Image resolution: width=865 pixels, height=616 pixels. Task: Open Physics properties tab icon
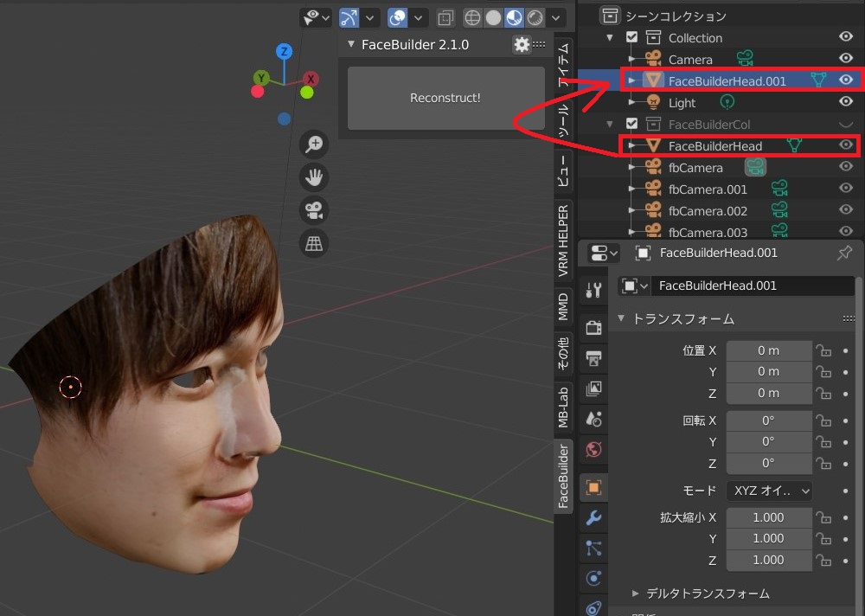(593, 579)
